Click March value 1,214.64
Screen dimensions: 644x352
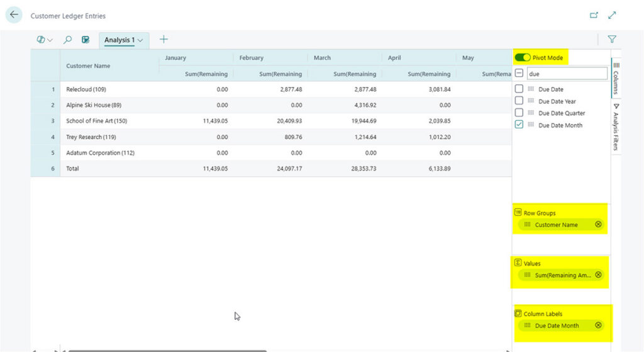coord(365,137)
